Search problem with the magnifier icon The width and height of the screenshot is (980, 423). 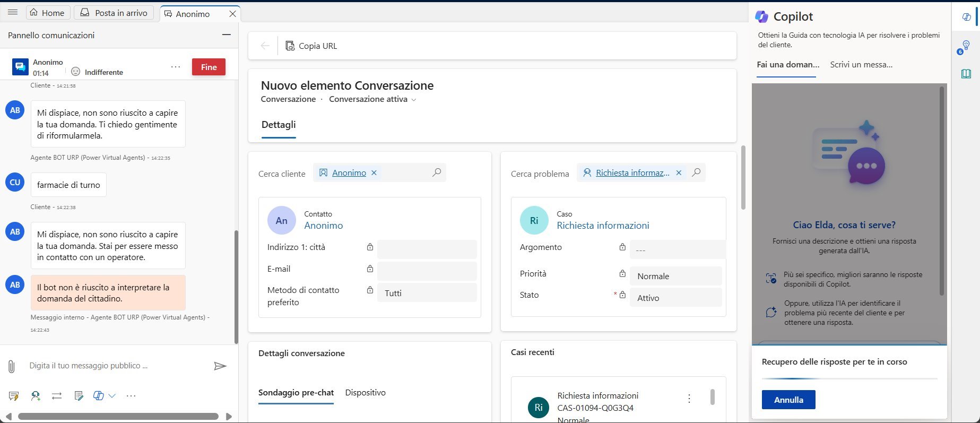697,172
